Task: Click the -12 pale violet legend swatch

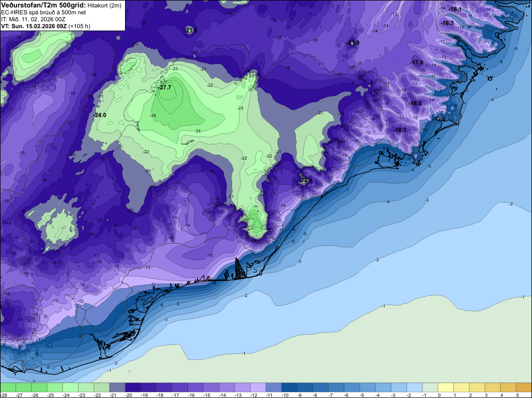Action: point(258,387)
